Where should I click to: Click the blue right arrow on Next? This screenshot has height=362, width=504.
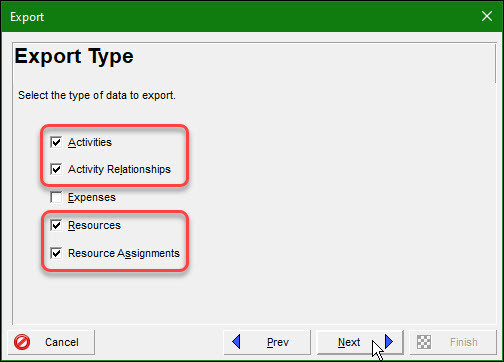[x=389, y=342]
